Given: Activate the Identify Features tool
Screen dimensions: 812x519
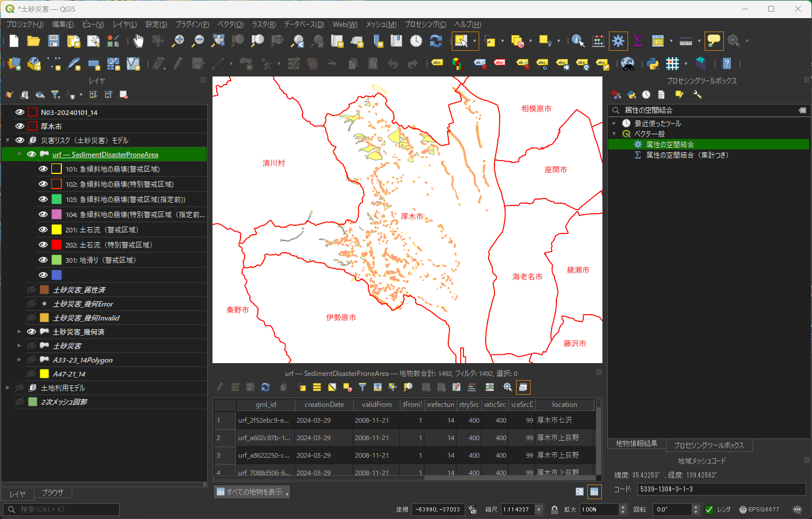Looking at the screenshot, I should coord(578,41).
